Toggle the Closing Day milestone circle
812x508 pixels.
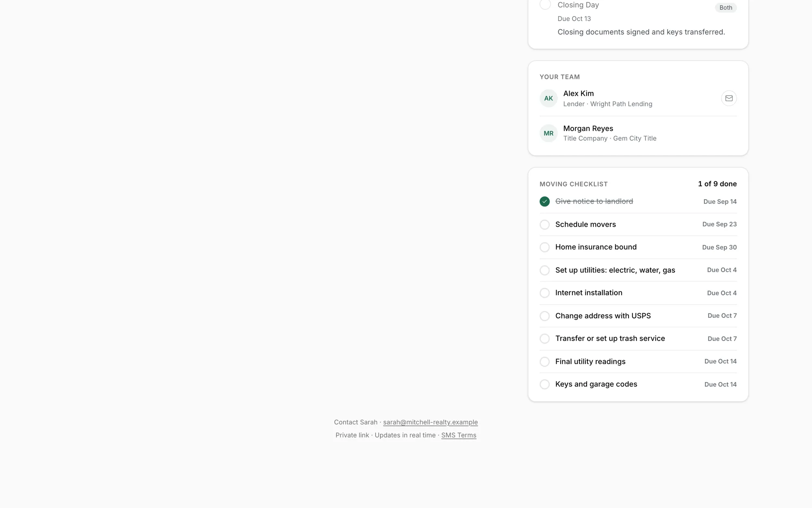pos(545,4)
